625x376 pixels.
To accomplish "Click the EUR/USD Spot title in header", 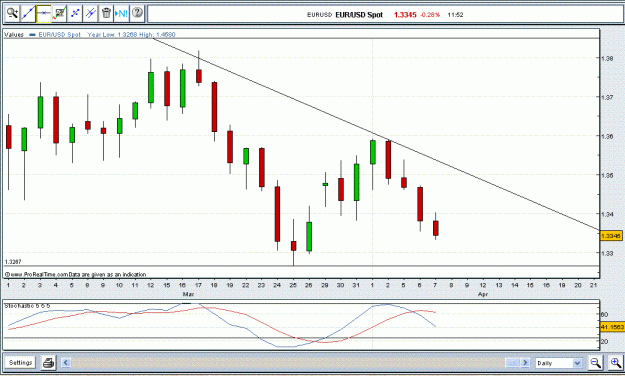I will [x=359, y=15].
